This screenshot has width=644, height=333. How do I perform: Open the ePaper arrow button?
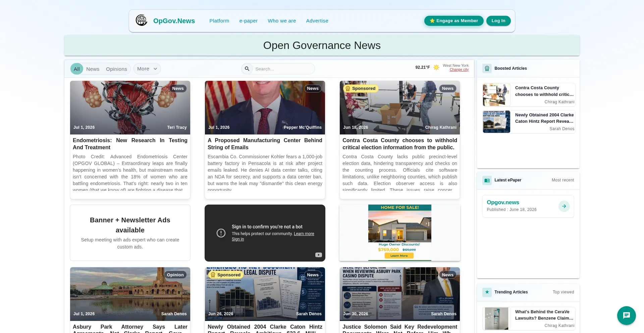click(x=564, y=206)
